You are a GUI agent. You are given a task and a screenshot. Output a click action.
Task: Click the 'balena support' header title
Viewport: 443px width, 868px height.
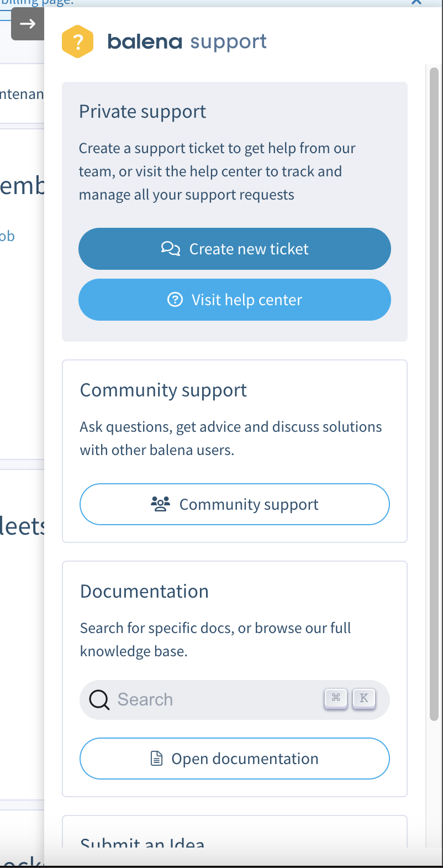(x=187, y=41)
